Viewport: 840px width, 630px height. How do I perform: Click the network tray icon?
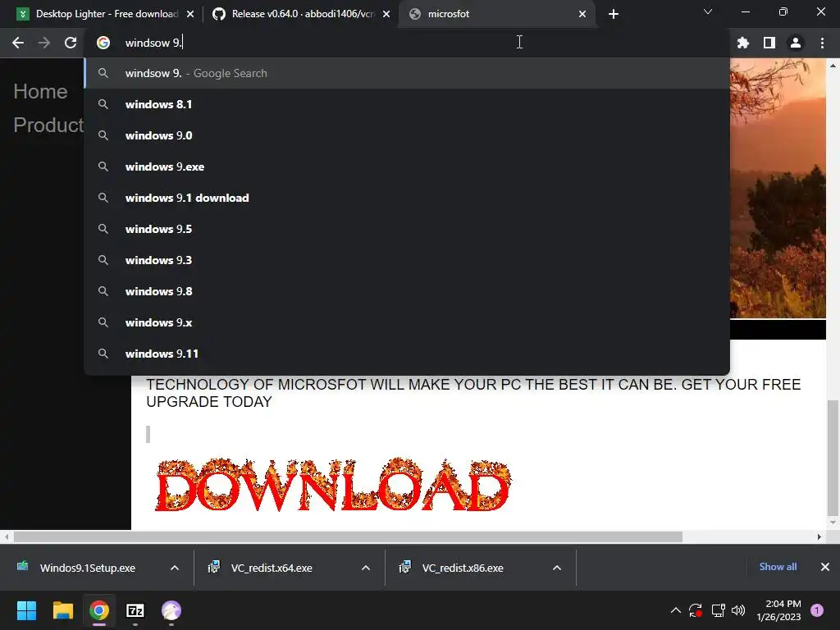[x=718, y=610]
